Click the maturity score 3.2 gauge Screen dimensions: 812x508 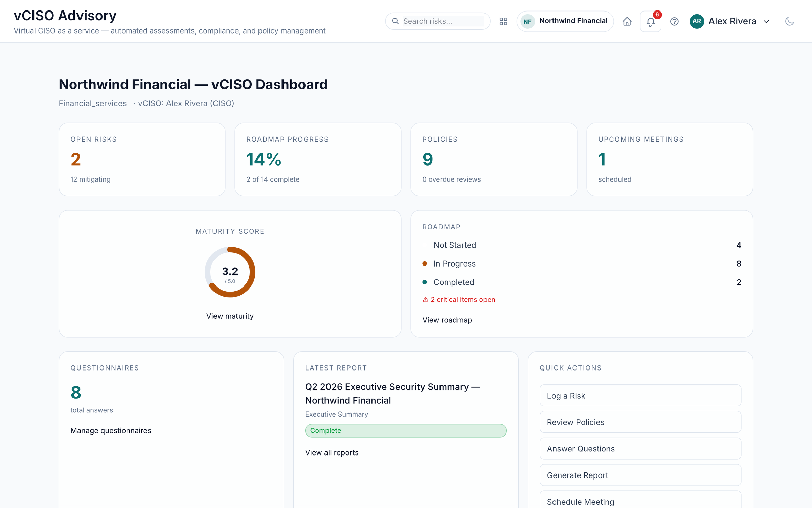230,272
